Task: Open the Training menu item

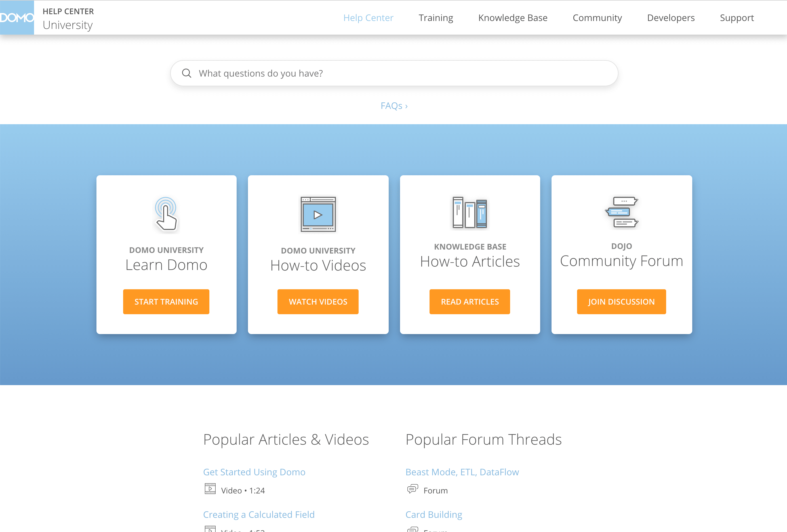Action: [435, 18]
